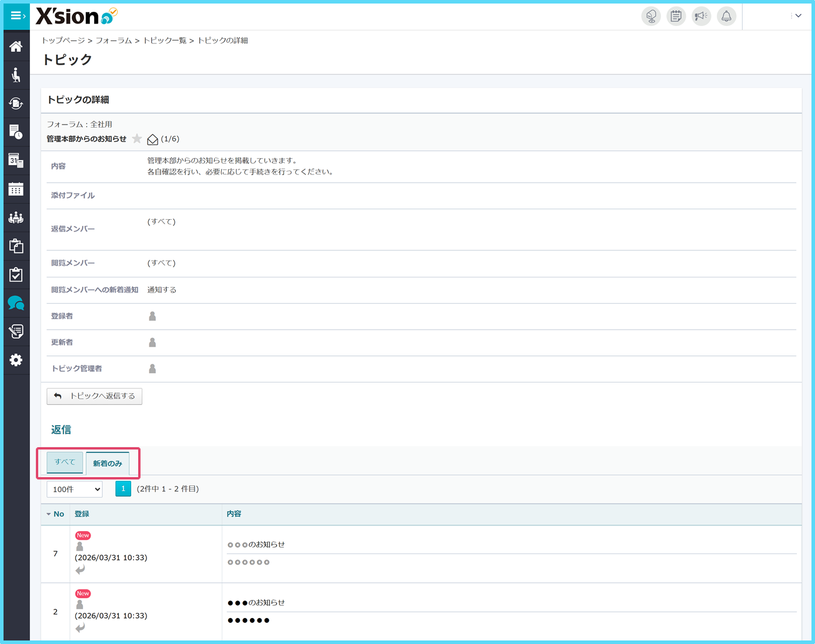Toggle the favorite star for the topic
This screenshot has height=644, width=815.
(x=137, y=139)
